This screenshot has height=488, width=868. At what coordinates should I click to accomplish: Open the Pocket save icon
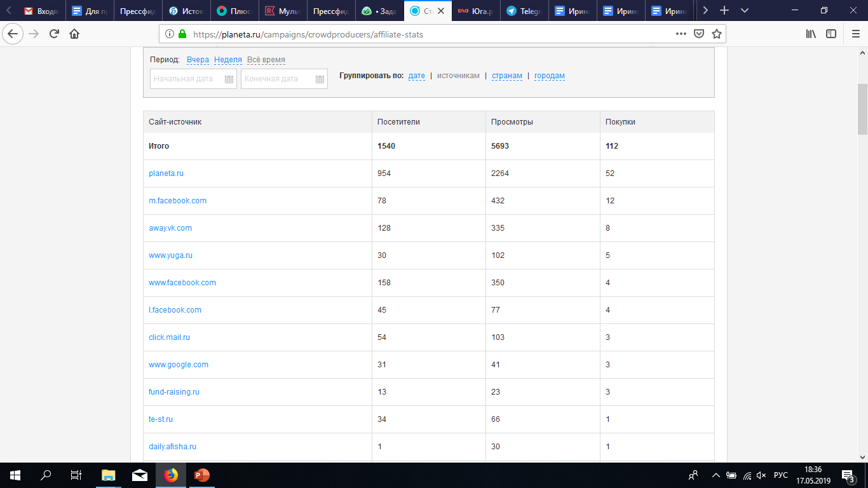click(698, 34)
